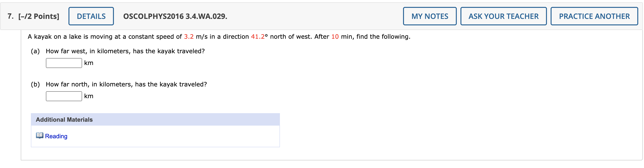Click the km unit label after part (b)
The image size is (644, 168).
[89, 96]
